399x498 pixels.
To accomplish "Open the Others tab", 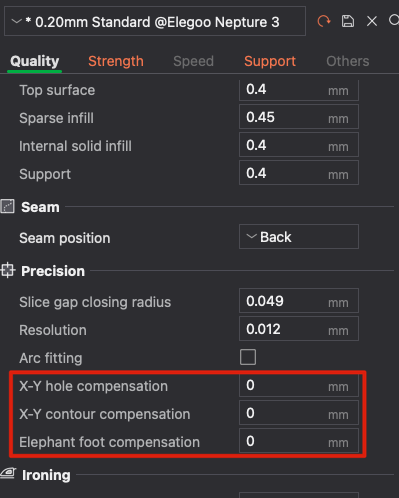I will click(x=348, y=61).
